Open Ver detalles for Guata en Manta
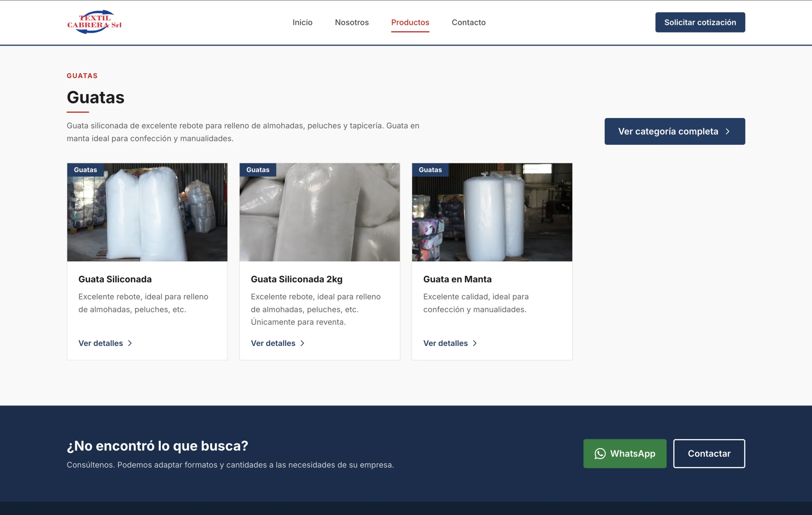 (450, 343)
